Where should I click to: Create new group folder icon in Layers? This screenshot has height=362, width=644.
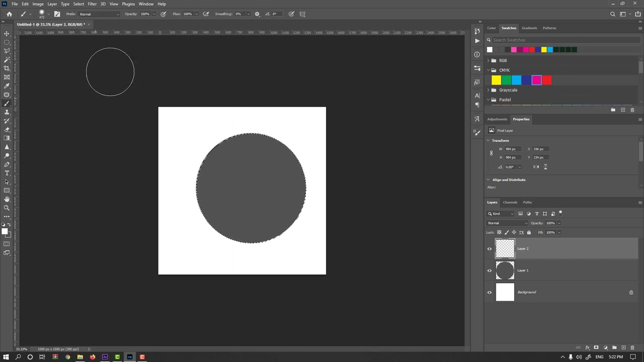(x=614, y=347)
